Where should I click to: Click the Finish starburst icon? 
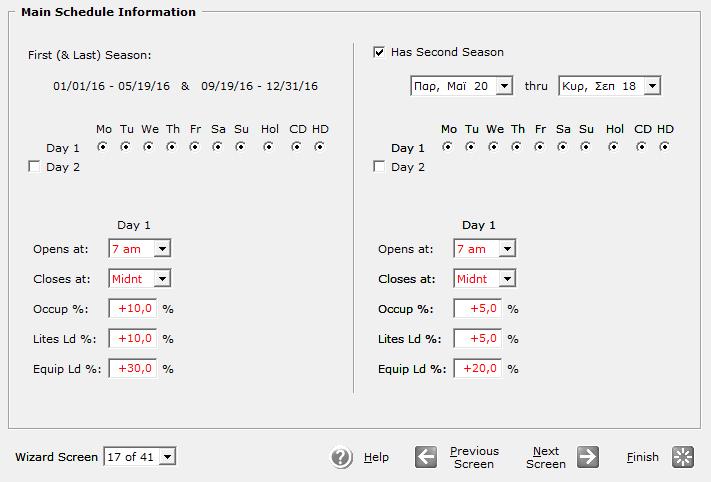point(683,457)
